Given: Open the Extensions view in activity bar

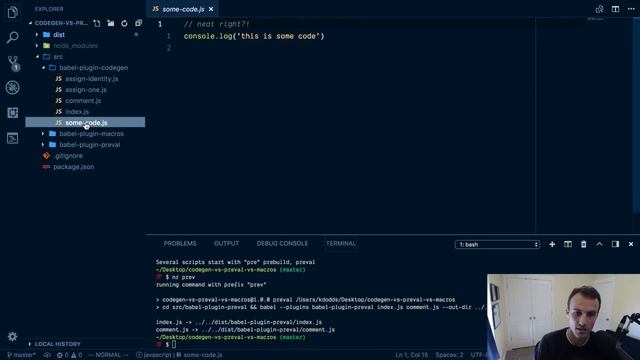Looking at the screenshot, I should point(12,113).
